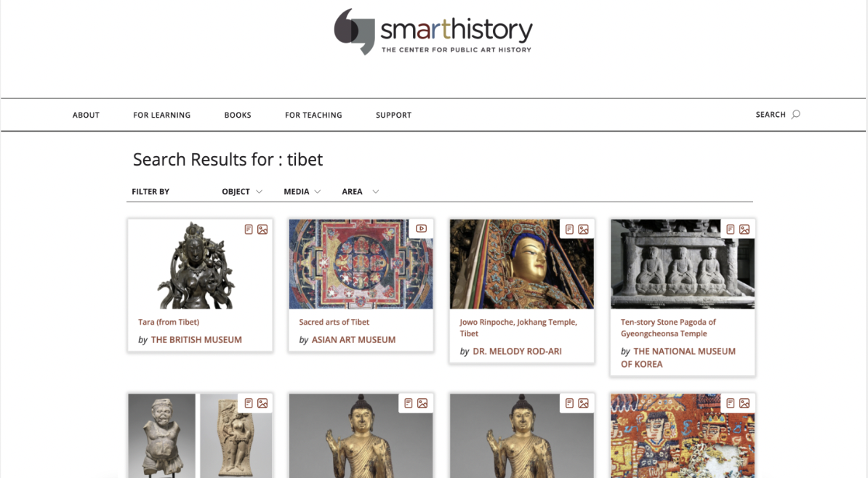868x478 pixels.
Task: Open THE BRITISH MUSEUM author link
Action: click(196, 340)
